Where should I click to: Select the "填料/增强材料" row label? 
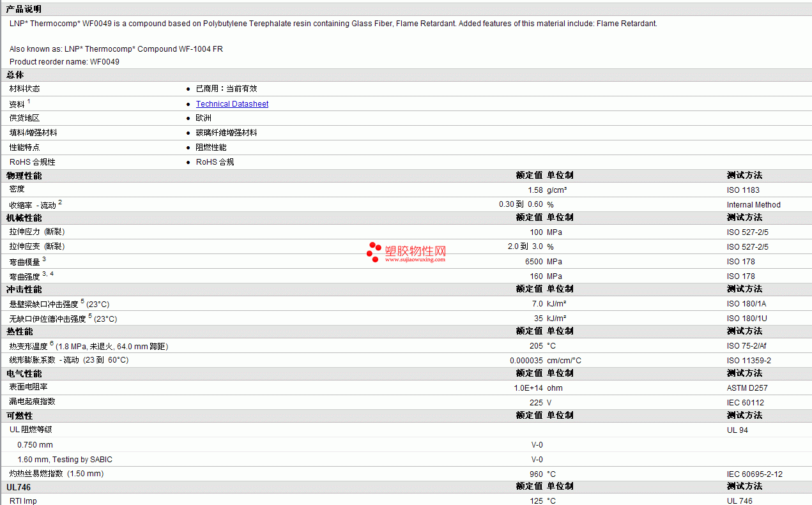pos(33,133)
